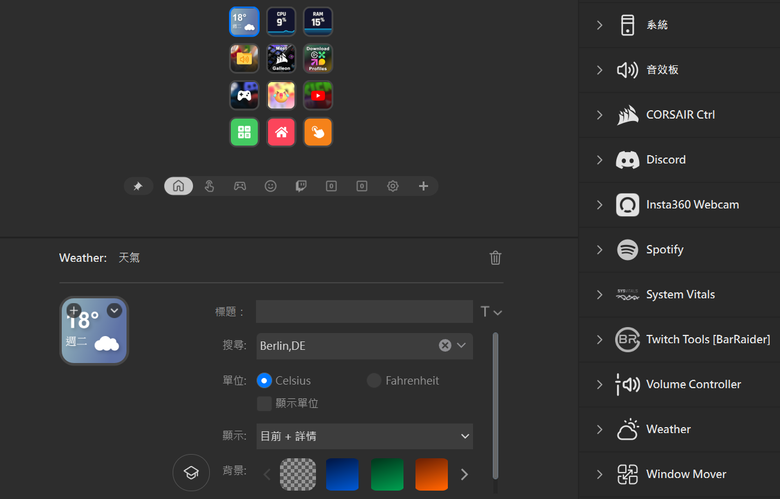Expand the Spotify category
Screen dimensions: 780x499
point(599,250)
